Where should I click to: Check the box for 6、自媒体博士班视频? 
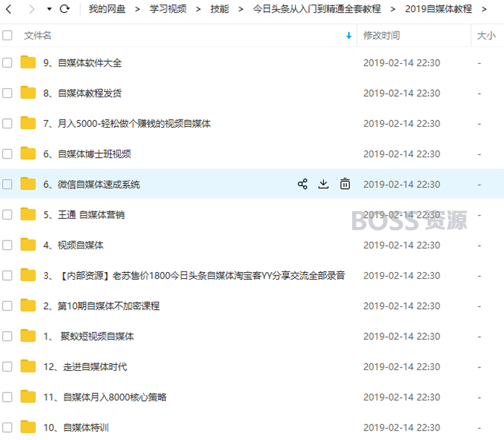click(x=7, y=154)
